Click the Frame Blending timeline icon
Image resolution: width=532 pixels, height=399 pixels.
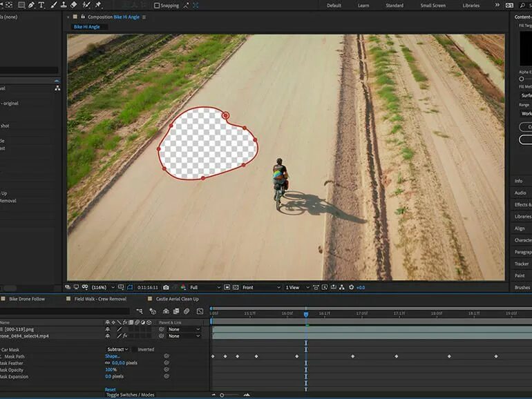pyautogui.click(x=176, y=311)
